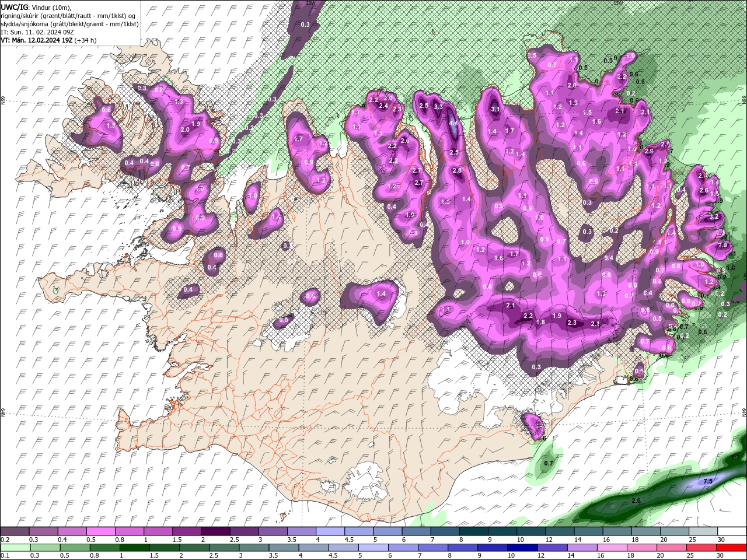The height and width of the screenshot is (560, 747).
Task: Pick the light periwinkle swatch starting at 4 in upper legend row
Action: tap(330, 531)
